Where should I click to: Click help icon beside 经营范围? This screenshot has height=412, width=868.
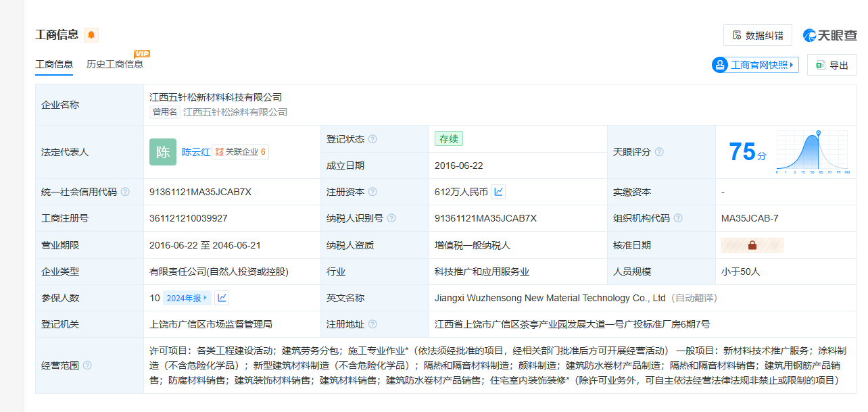[87, 365]
